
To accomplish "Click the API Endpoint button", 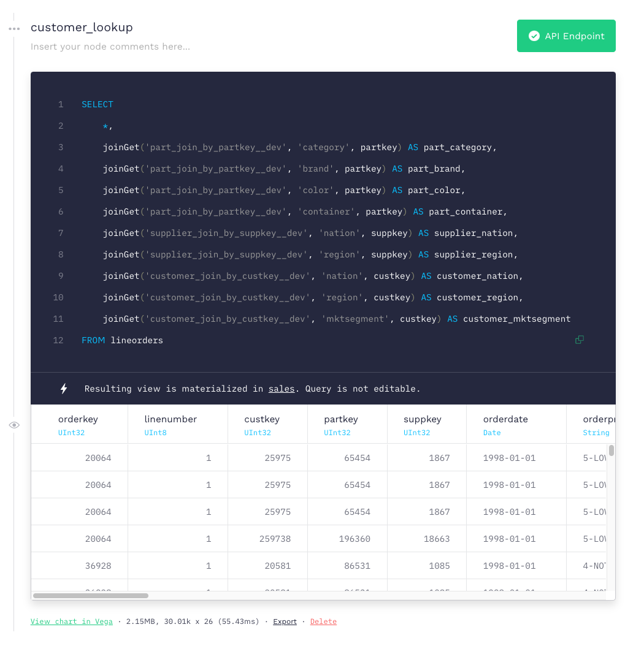I will tap(566, 36).
